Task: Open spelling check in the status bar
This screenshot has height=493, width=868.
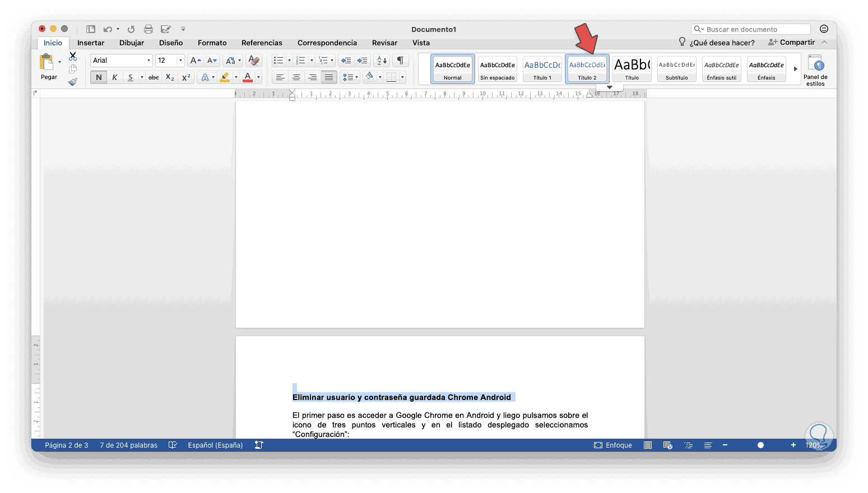Action: pos(173,445)
